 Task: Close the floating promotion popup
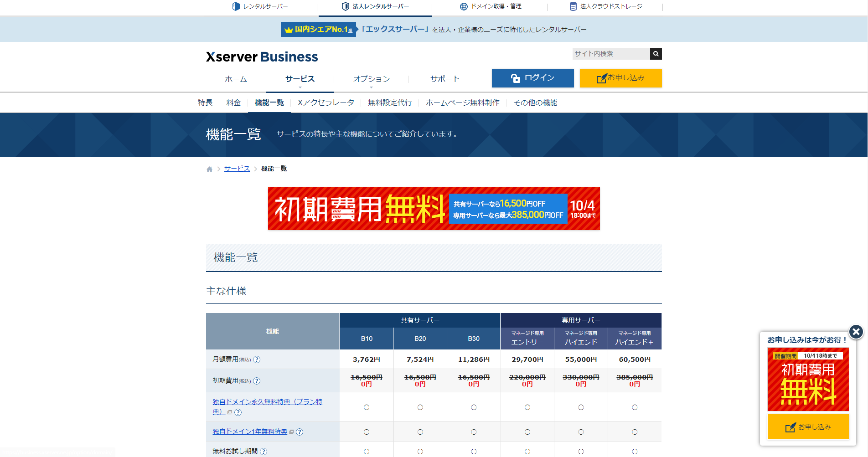pos(856,332)
